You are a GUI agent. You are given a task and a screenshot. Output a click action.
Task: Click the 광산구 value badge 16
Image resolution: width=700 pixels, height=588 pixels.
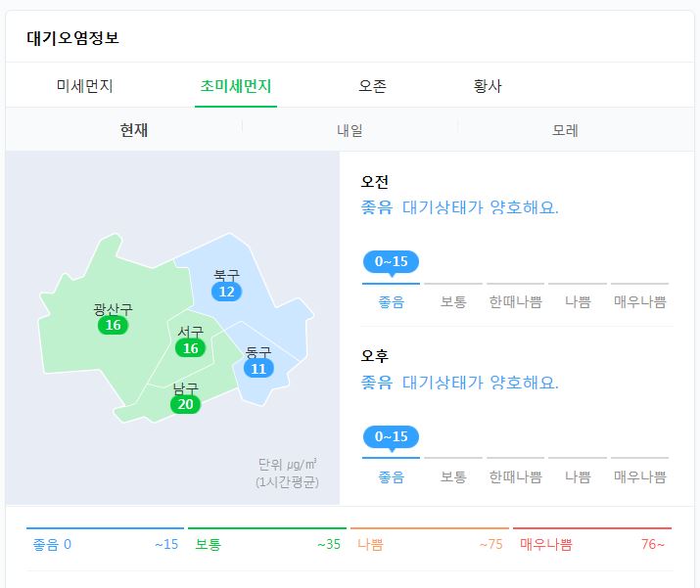click(x=113, y=325)
